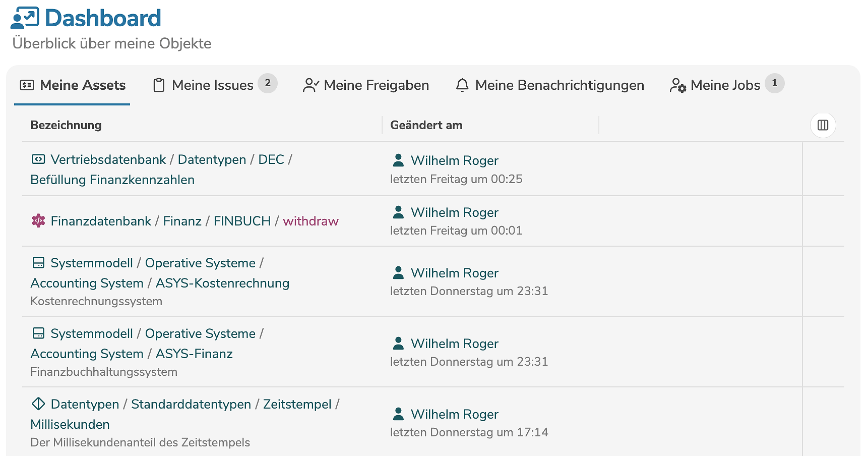Click the ASYS-Finanz system icon
This screenshot has height=456, width=868.
click(38, 333)
